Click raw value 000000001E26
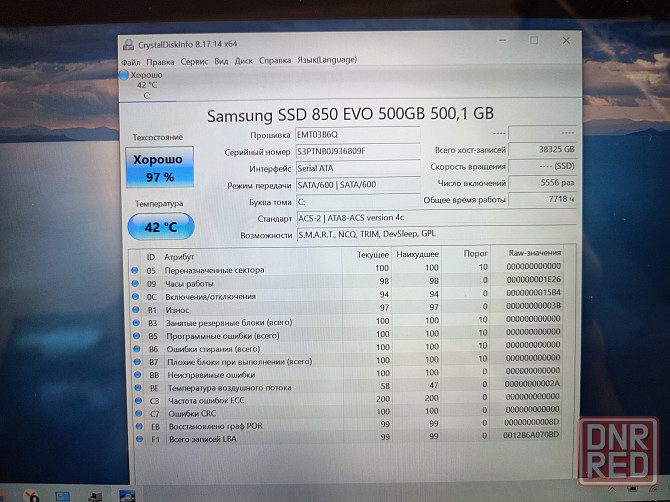 [533, 279]
